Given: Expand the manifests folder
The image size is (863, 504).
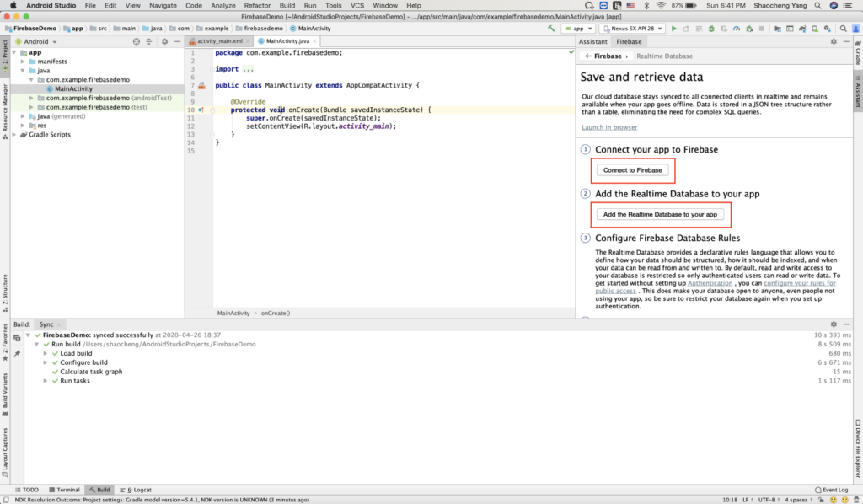Looking at the screenshot, I should tap(23, 62).
